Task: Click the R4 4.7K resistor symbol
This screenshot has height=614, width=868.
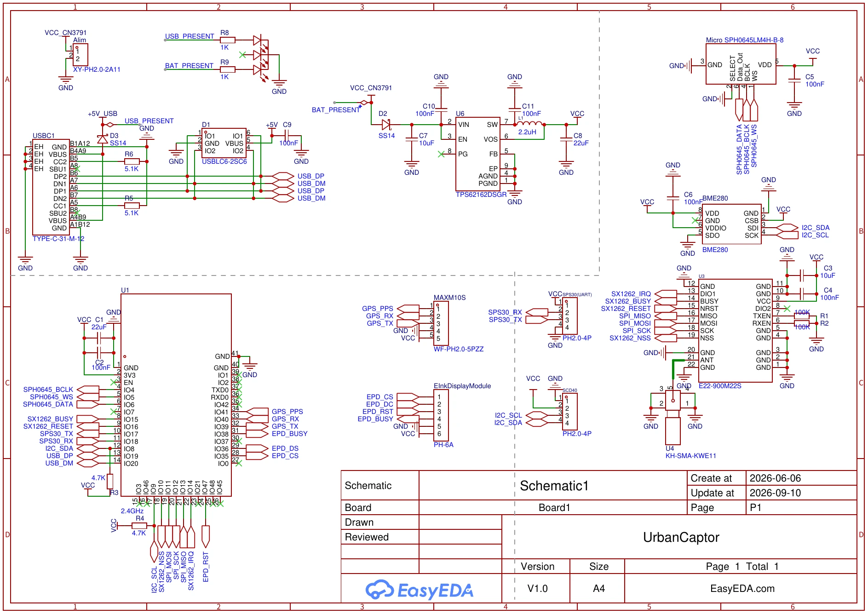Action: [x=139, y=526]
